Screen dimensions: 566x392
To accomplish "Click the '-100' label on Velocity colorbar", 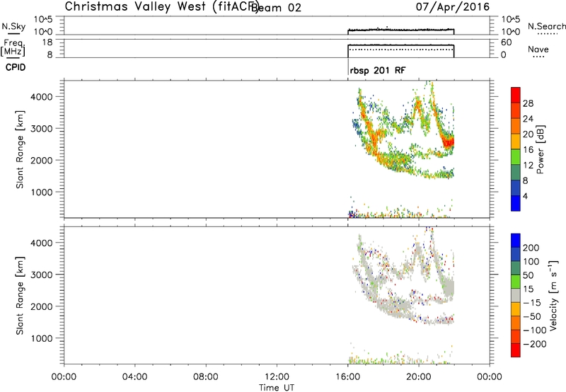I will click(x=533, y=330).
